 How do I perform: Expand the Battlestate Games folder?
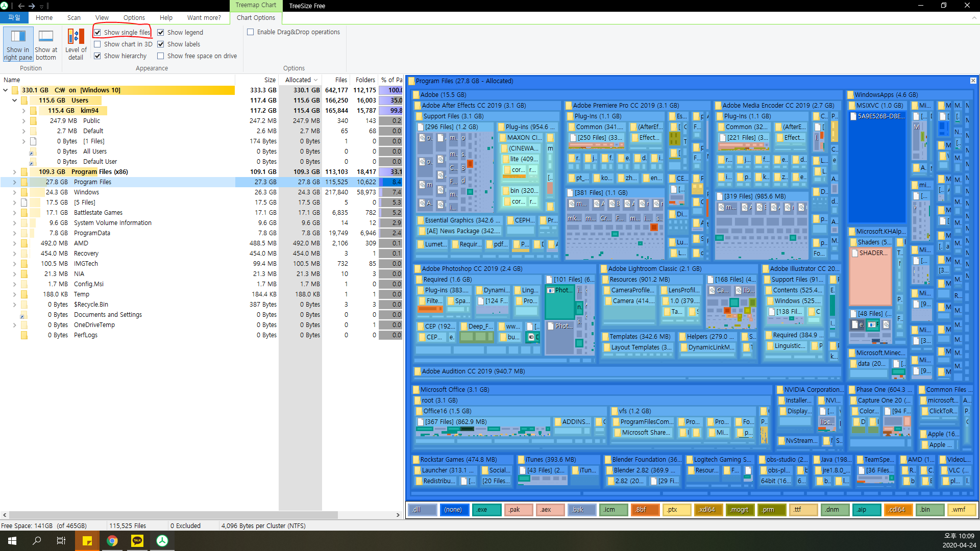14,213
